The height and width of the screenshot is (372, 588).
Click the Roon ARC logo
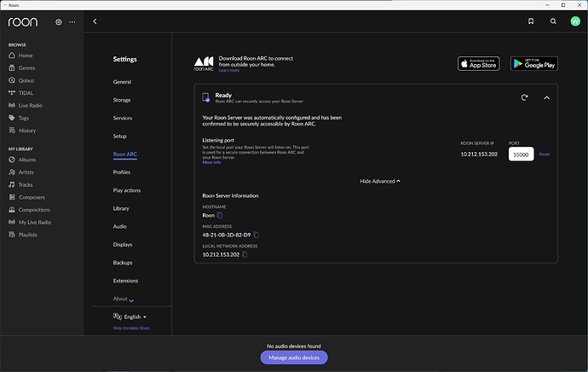coord(204,64)
